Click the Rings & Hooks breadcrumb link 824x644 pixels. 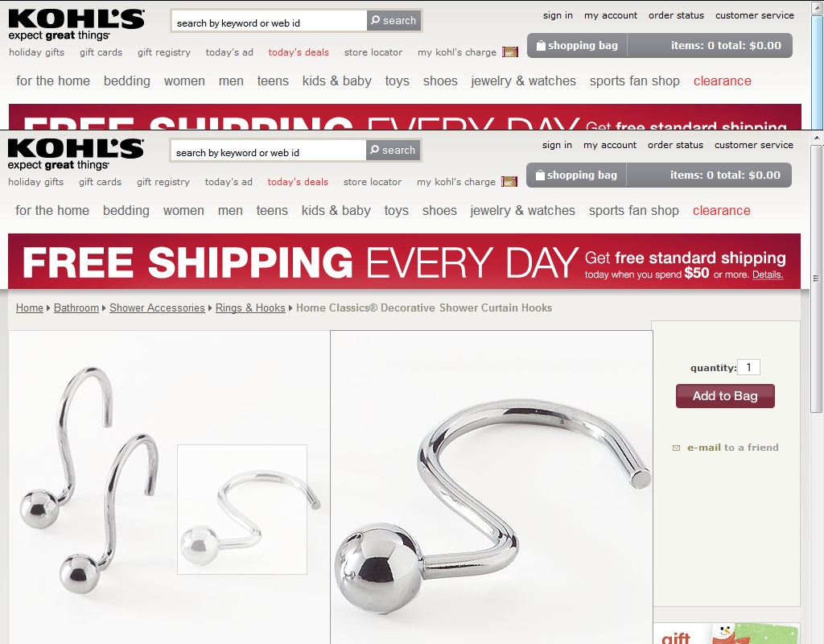[x=250, y=308]
